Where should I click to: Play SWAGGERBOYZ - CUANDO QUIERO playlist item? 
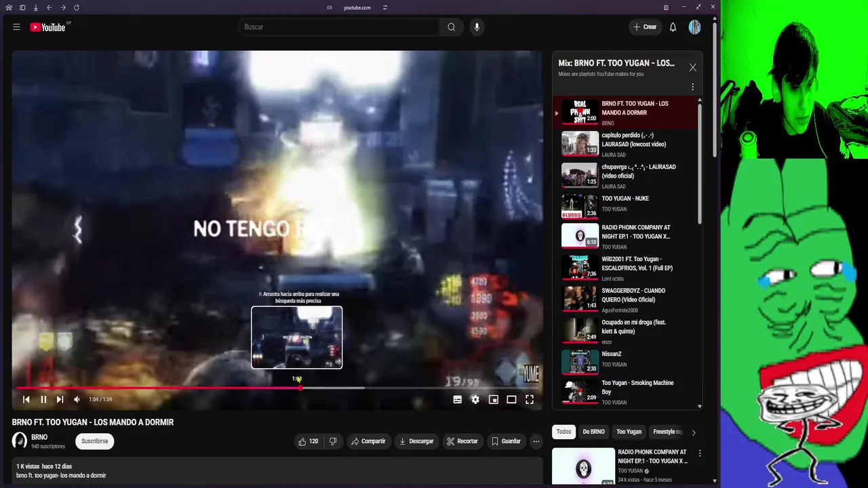(625, 300)
